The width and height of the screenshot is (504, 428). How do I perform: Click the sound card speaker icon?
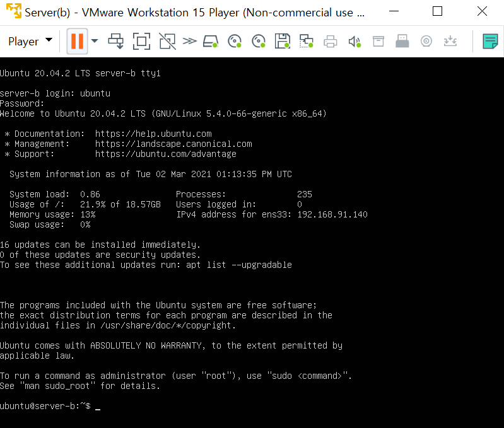pyautogui.click(x=355, y=42)
